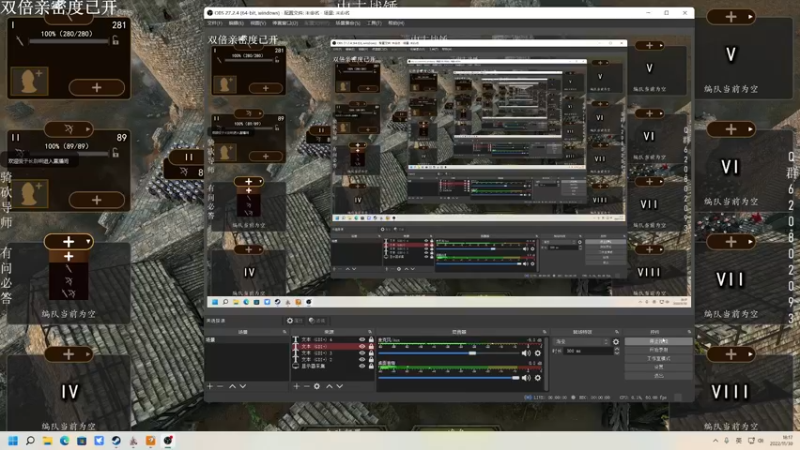Move selected source up in list
Viewport: 800px width, 450px height.
tap(329, 386)
